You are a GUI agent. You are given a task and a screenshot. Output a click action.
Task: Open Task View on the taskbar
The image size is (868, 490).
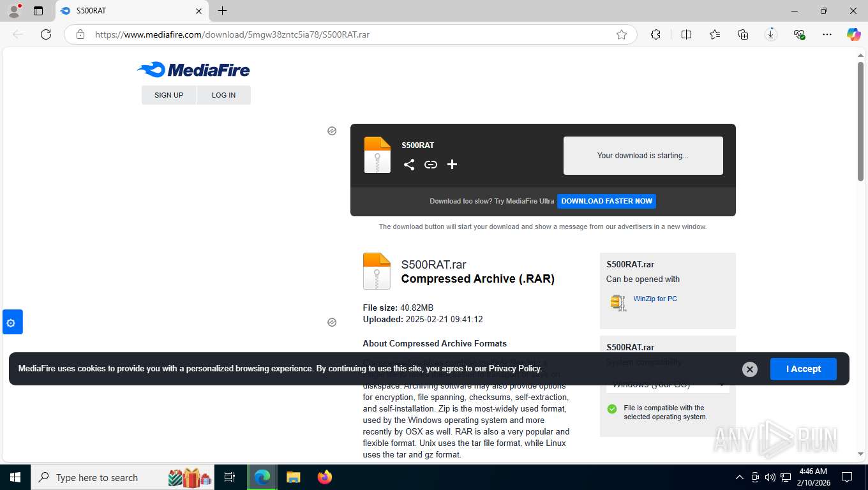pos(230,477)
